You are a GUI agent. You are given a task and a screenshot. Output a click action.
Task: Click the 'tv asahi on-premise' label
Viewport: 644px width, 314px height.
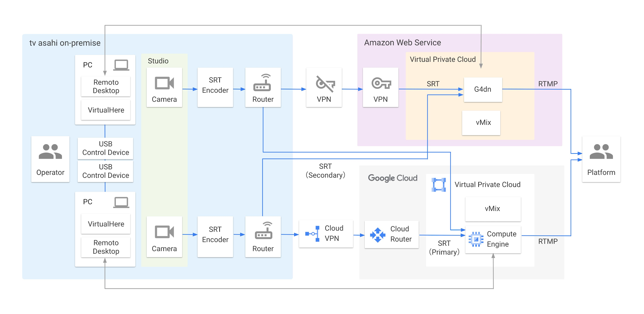[65, 43]
